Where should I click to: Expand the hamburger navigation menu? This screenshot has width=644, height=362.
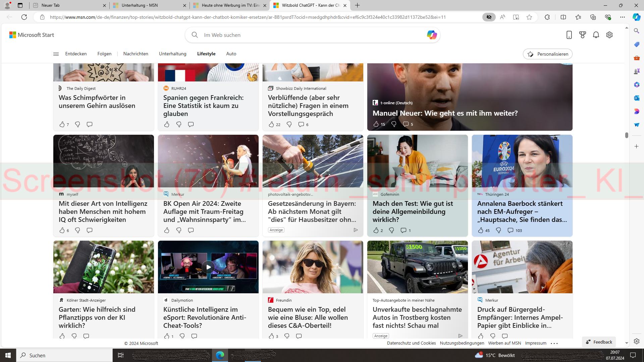point(56,54)
